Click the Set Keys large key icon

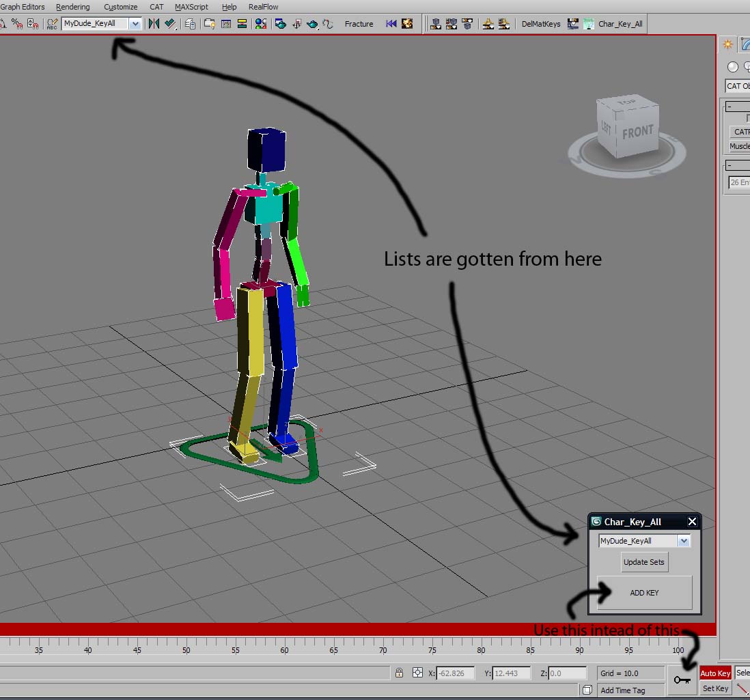[682, 680]
